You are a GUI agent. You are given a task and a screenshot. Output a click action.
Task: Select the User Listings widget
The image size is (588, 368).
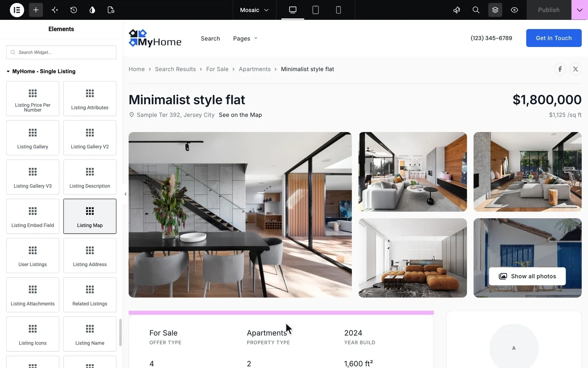[x=33, y=256]
